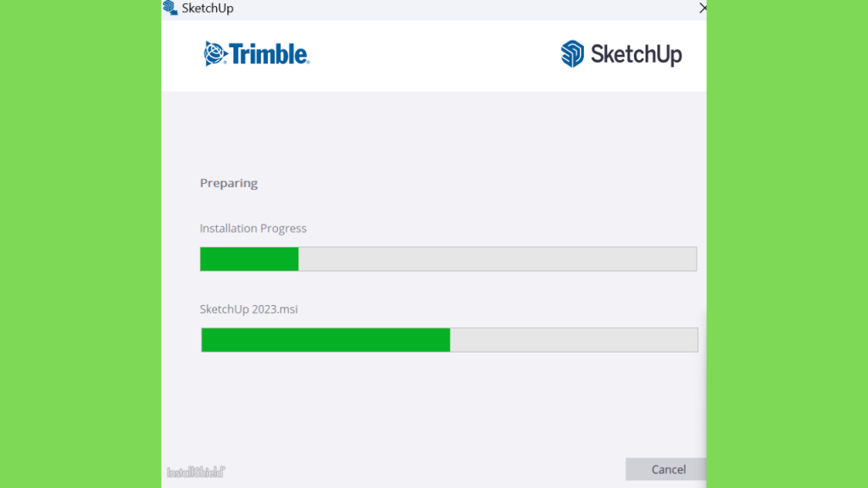Click the Trimble wordmark text
The image size is (868, 488).
tap(269, 54)
